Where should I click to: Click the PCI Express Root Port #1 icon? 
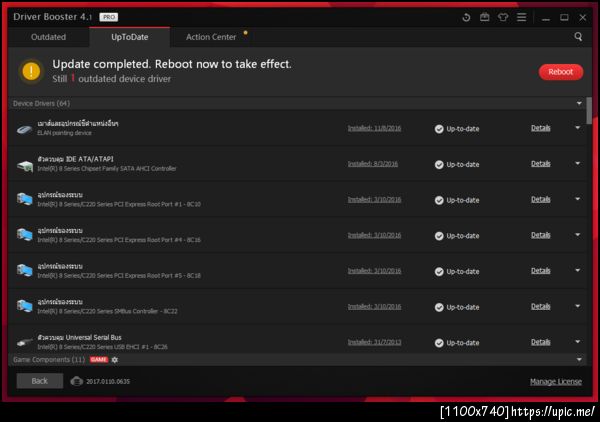[24, 200]
